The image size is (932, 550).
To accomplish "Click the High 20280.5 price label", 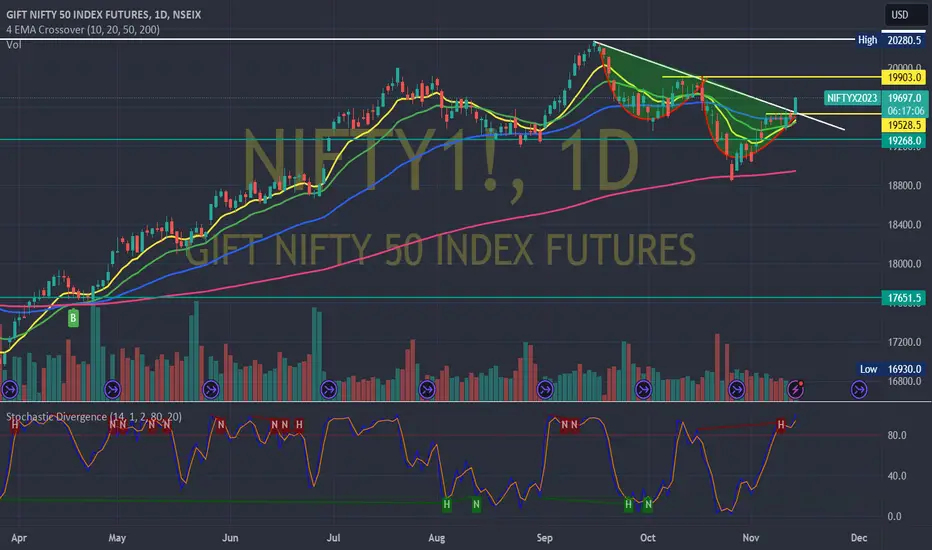I will point(890,40).
